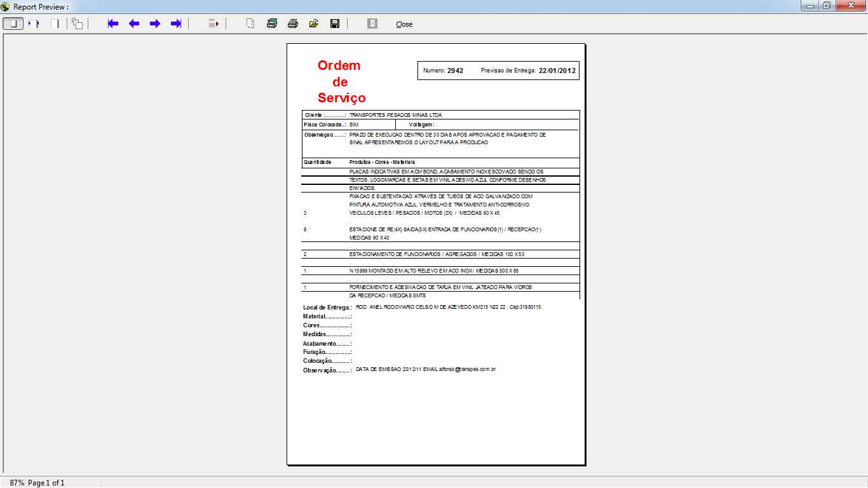Click the 'Produtos - Cores - Materiais' header
This screenshot has width=868, height=488.
point(382,162)
